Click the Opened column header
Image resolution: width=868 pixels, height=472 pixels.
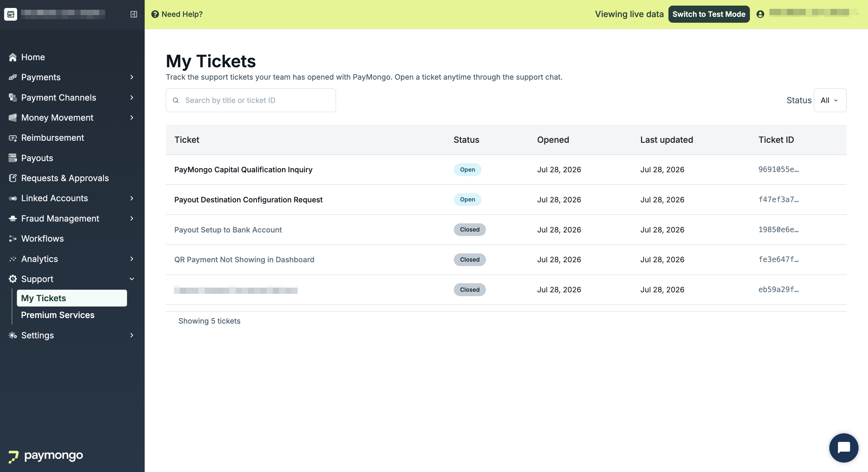point(553,140)
